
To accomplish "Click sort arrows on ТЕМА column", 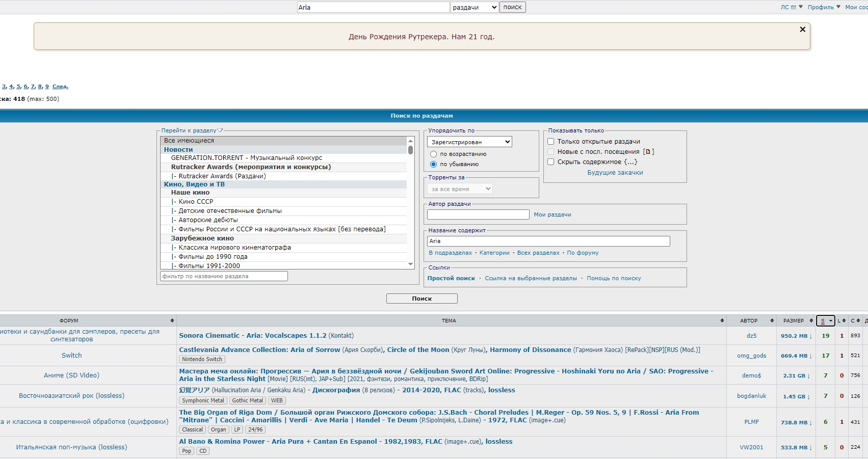I will click(722, 321).
